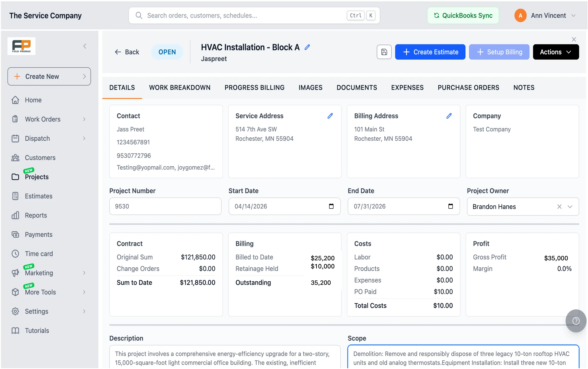Collapse the sidebar with the chevron
This screenshot has width=588, height=369.
pyautogui.click(x=85, y=46)
